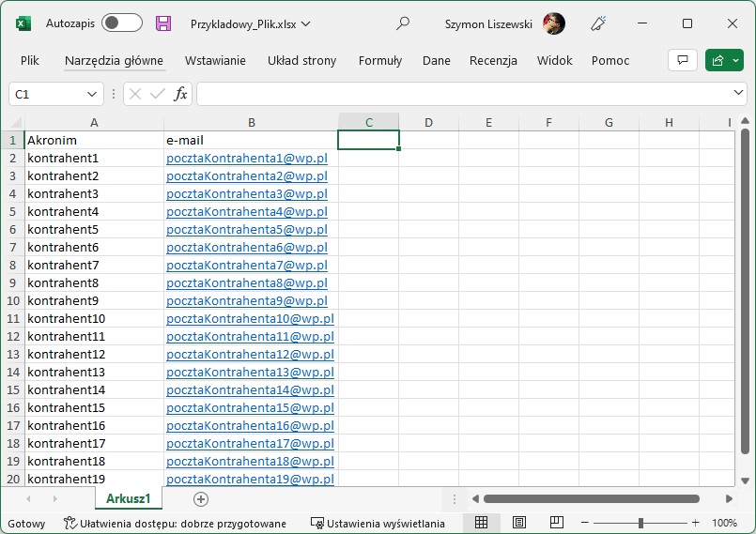Expand the Przykladowy_Plik.xlsx file name dropdown
This screenshot has width=756, height=534.
pos(305,23)
